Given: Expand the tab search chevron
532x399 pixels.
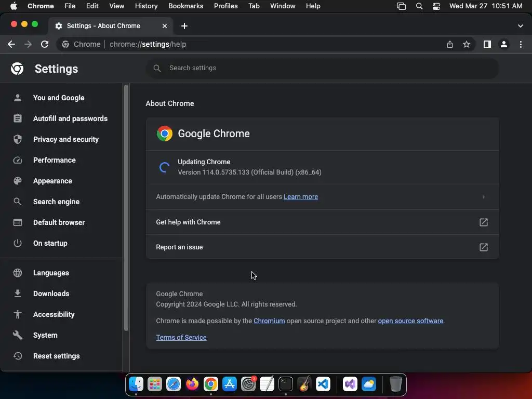Looking at the screenshot, I should coord(521,26).
